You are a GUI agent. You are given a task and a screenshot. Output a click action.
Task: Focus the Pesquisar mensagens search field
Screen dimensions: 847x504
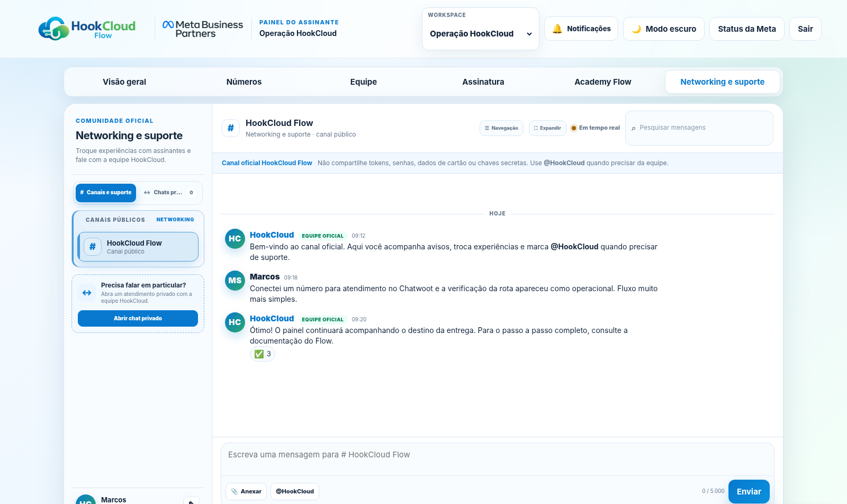point(699,128)
